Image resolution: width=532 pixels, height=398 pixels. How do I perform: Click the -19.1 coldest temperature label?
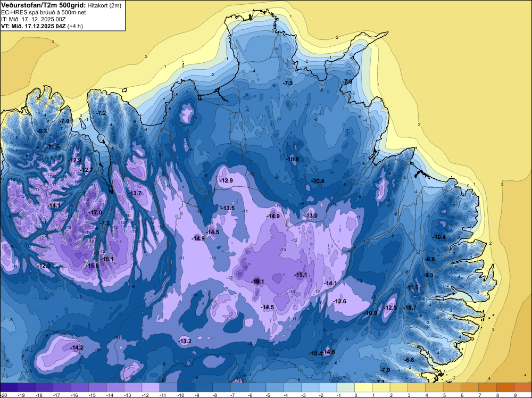[x=258, y=281]
